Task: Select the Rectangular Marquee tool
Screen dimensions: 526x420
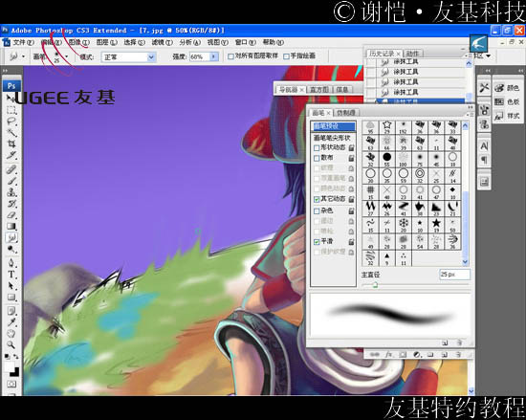Action: pos(11,110)
